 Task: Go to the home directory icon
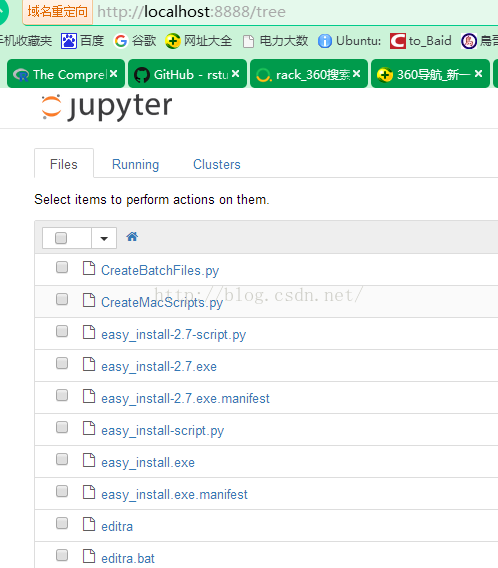pyautogui.click(x=132, y=237)
